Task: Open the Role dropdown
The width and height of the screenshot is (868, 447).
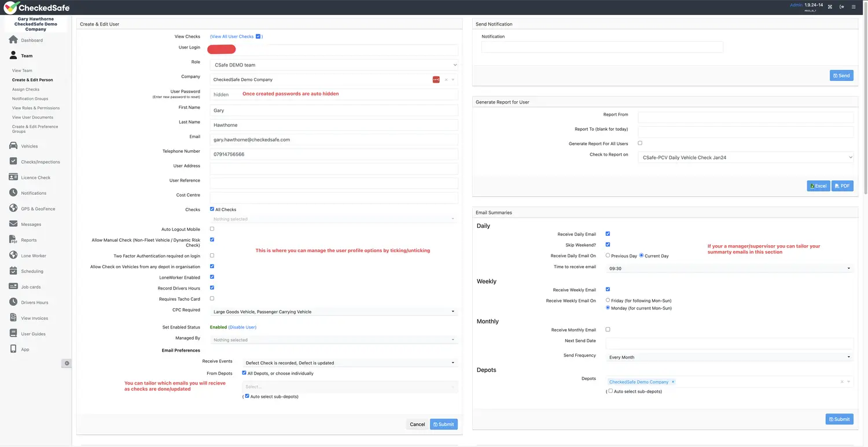Action: tap(334, 64)
